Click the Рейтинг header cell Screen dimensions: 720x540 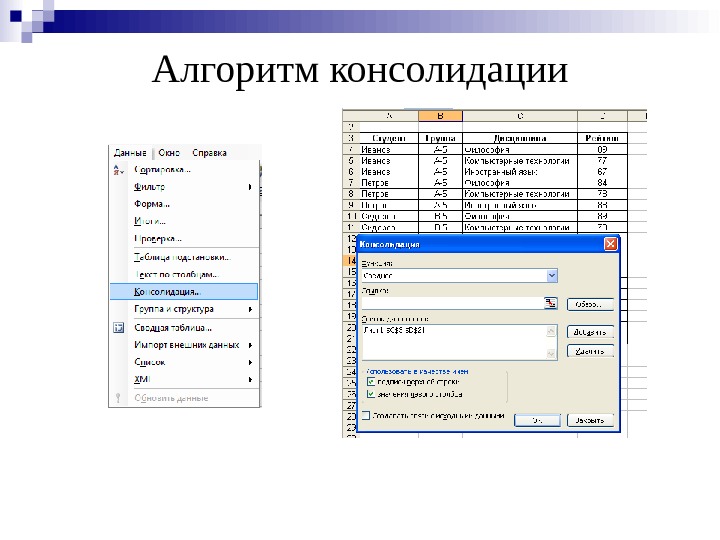coord(602,138)
